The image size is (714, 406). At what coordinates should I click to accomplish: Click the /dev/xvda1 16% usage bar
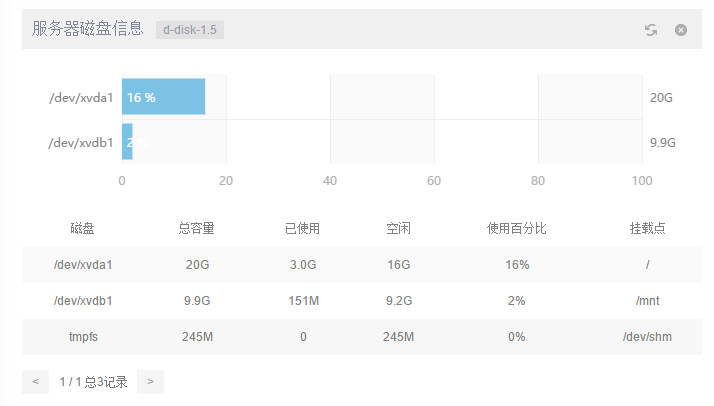[164, 97]
